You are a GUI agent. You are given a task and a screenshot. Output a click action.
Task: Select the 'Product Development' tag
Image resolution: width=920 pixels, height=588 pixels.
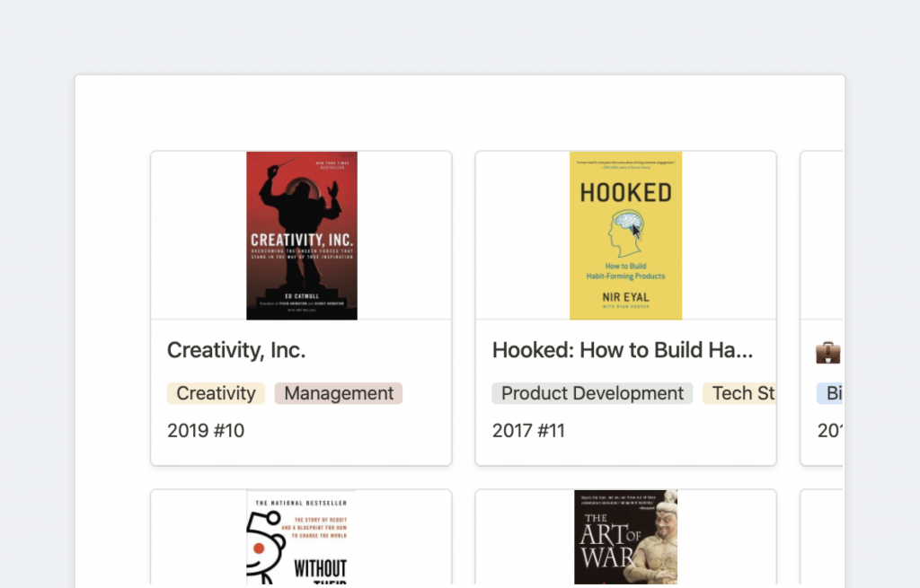pos(592,393)
